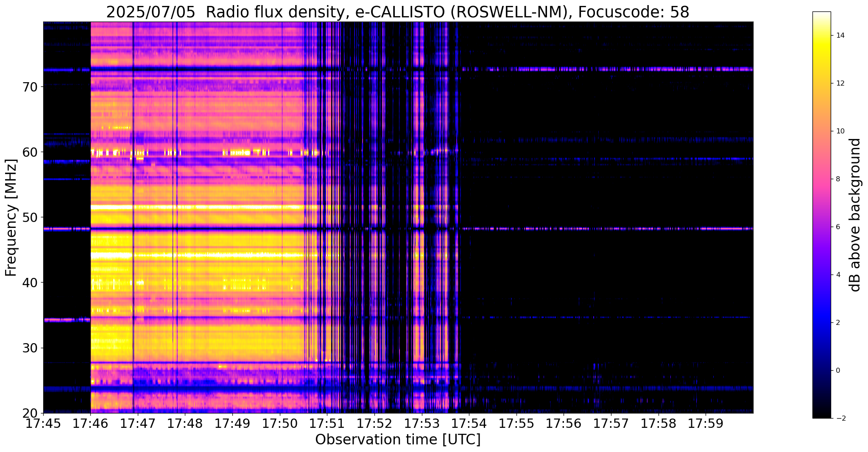Image resolution: width=868 pixels, height=452 pixels.
Task: Click the 50 MHz frequency tick label
Action: click(30, 217)
